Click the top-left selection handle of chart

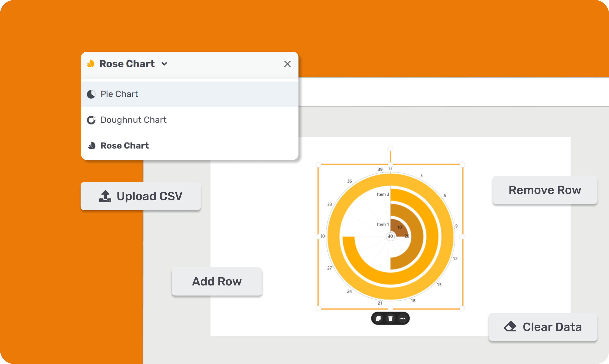point(318,165)
